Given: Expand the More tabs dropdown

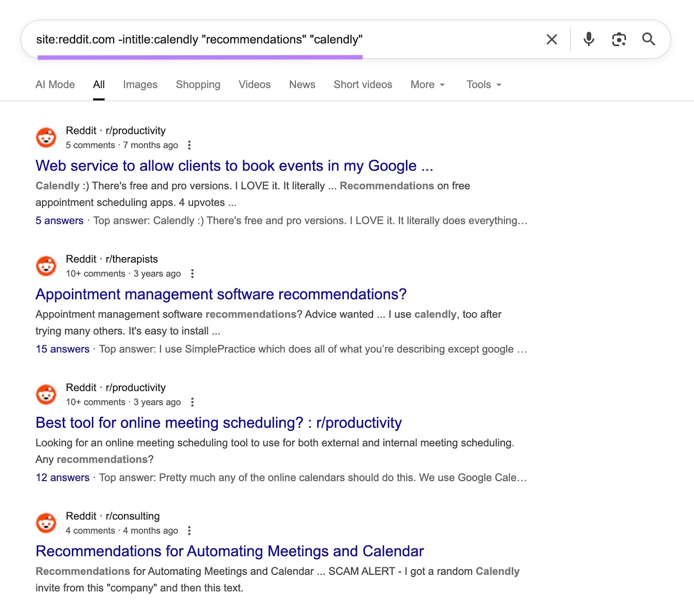Looking at the screenshot, I should [427, 85].
